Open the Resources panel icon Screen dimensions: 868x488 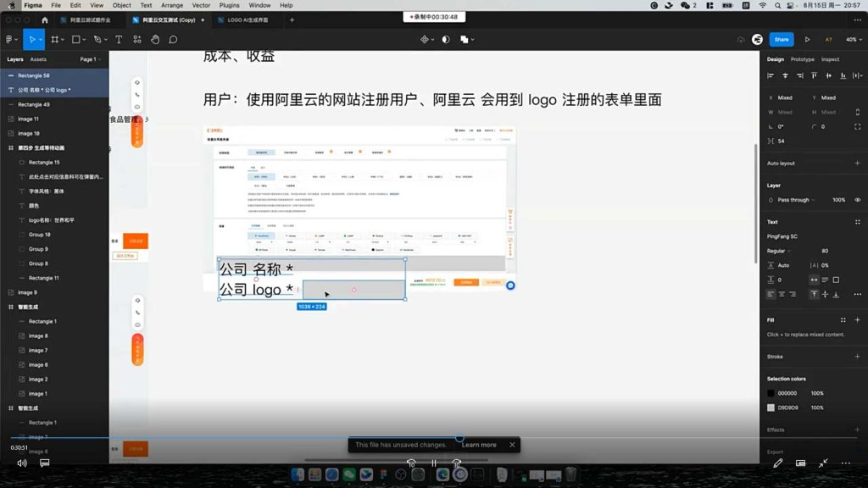pyautogui.click(x=136, y=39)
